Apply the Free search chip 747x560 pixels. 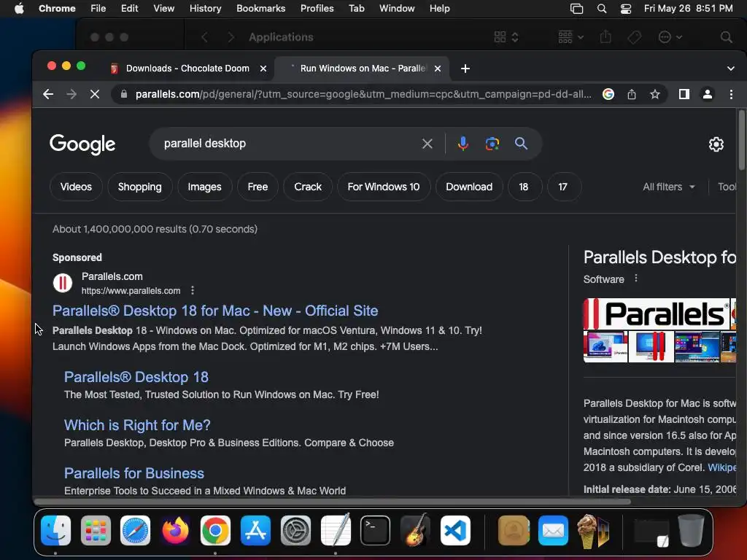click(x=258, y=187)
